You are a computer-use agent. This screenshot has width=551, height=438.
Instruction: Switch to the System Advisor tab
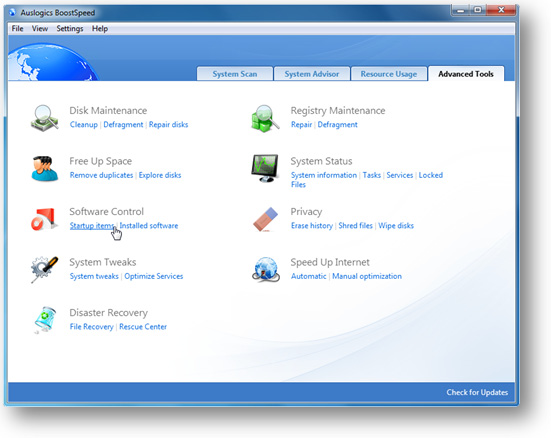pos(312,74)
